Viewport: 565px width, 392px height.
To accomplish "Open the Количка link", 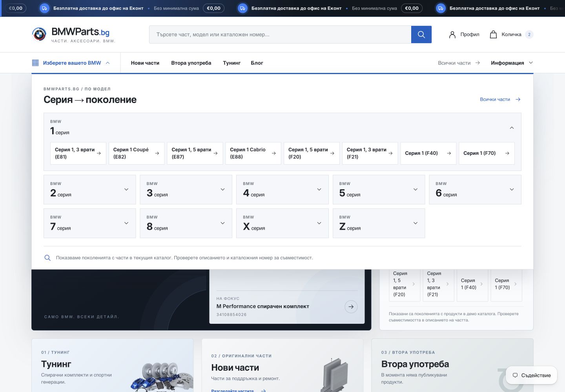I will coord(511,34).
